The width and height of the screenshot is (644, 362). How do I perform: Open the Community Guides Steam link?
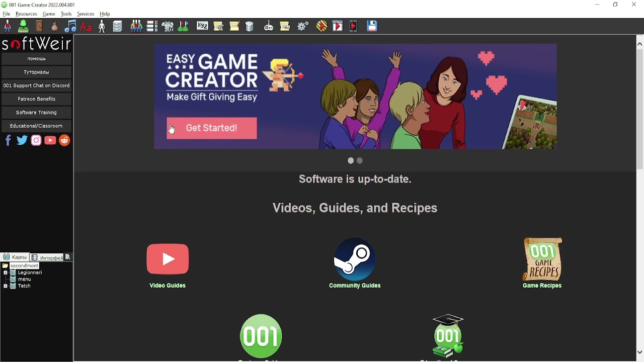pos(355,263)
